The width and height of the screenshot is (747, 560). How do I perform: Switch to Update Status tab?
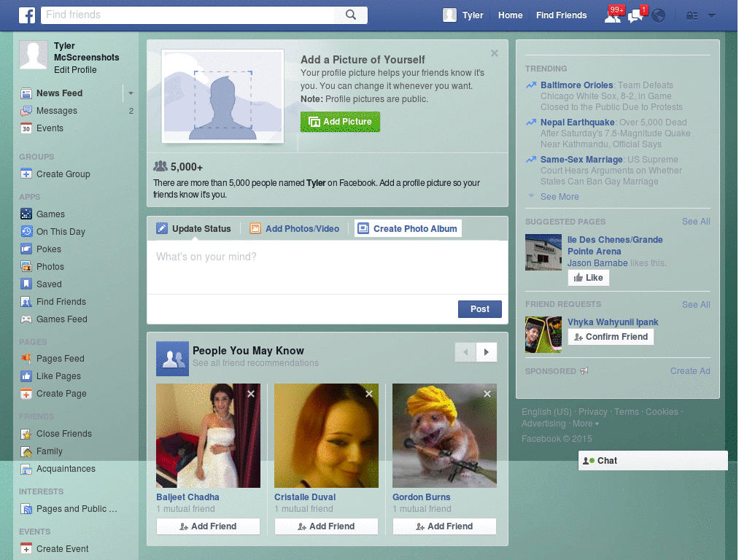pos(194,228)
